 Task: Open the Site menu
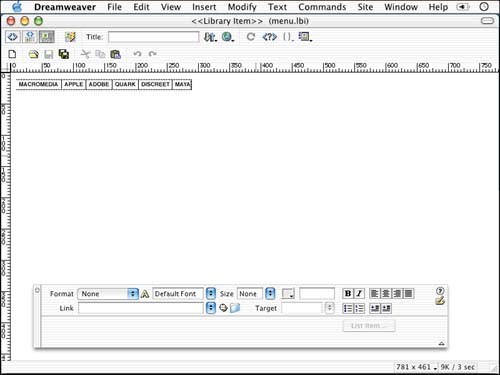tap(365, 7)
